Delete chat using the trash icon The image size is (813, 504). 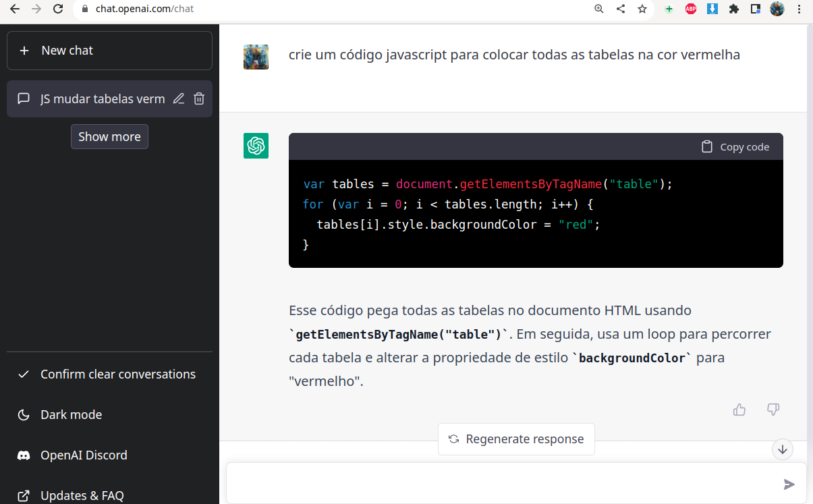tap(199, 99)
